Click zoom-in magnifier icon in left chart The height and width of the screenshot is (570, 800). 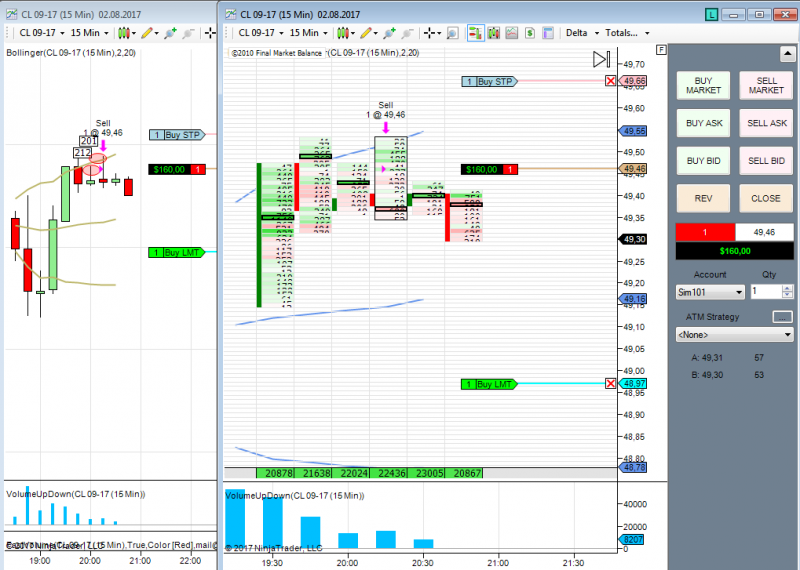(x=170, y=33)
